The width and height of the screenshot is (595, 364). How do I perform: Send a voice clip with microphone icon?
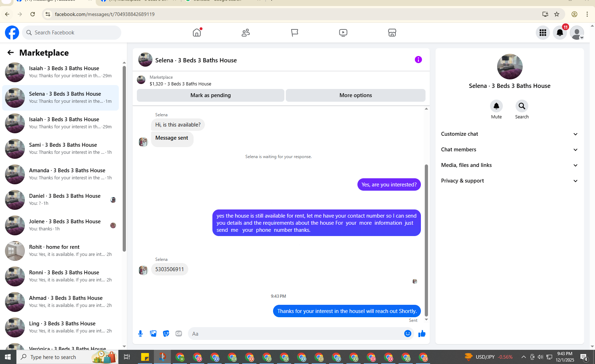tap(140, 334)
